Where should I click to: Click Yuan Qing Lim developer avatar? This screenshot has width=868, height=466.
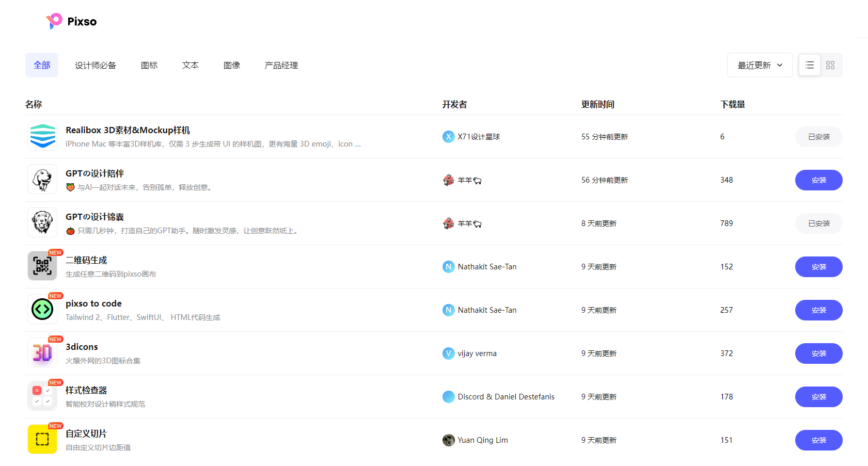tap(449, 440)
